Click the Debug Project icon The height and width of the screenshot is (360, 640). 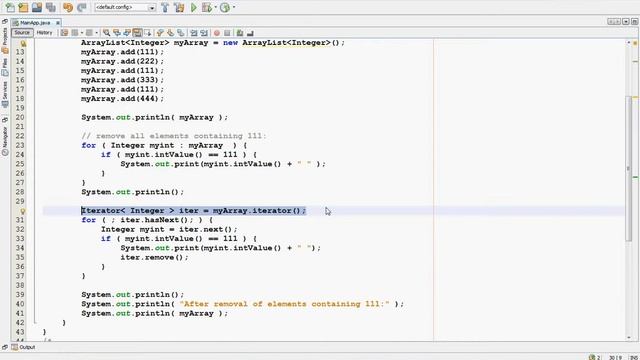pyautogui.click(x=207, y=7)
